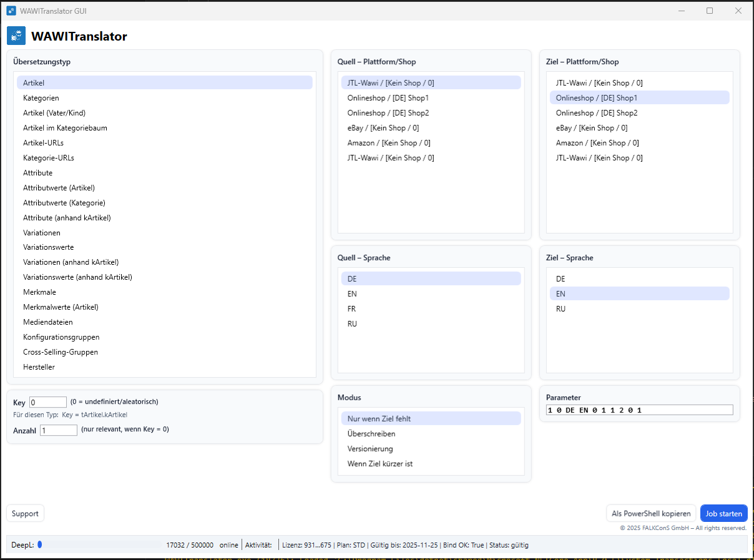754x560 pixels.
Task: Select 'Mediendateien' from the type list
Action: point(48,322)
